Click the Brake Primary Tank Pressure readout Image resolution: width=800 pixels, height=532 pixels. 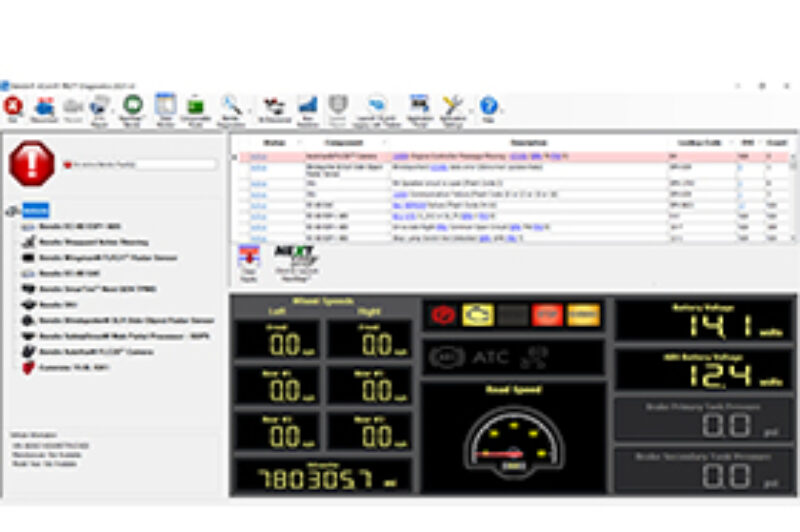(705, 420)
